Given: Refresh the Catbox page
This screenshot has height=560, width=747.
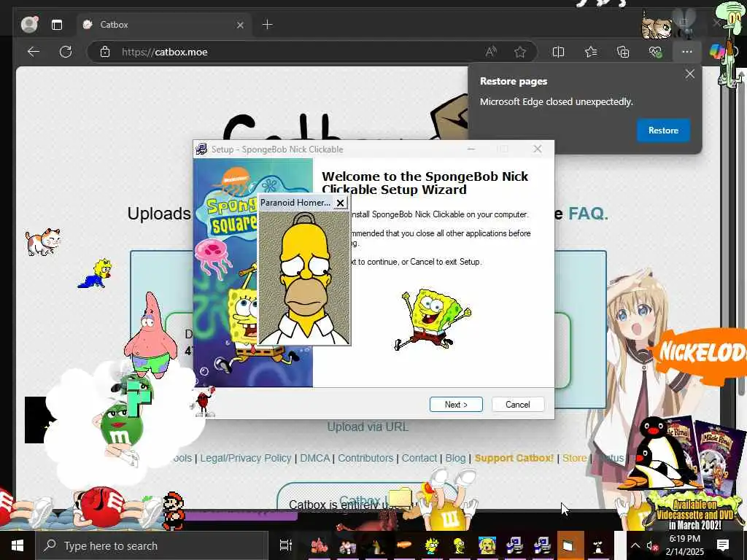Looking at the screenshot, I should (65, 52).
